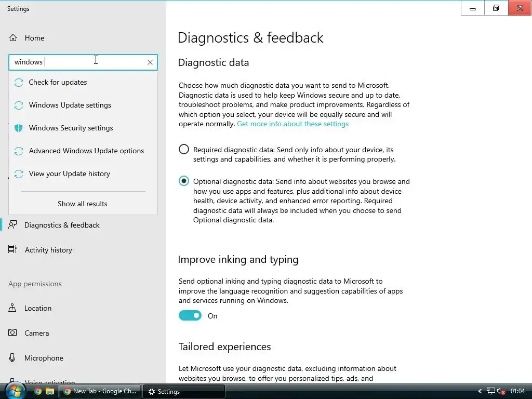Screen dimensions: 532x399
Task: Click the Diagnostics & feedback person icon
Action: (12, 224)
